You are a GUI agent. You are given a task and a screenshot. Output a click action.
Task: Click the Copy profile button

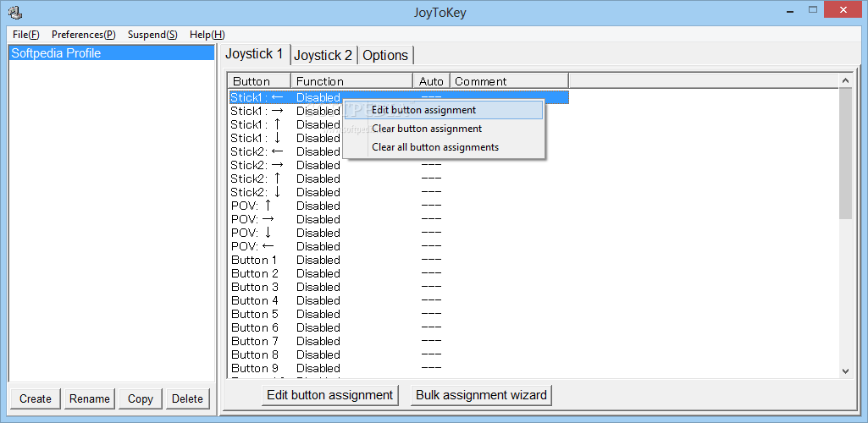click(x=141, y=398)
